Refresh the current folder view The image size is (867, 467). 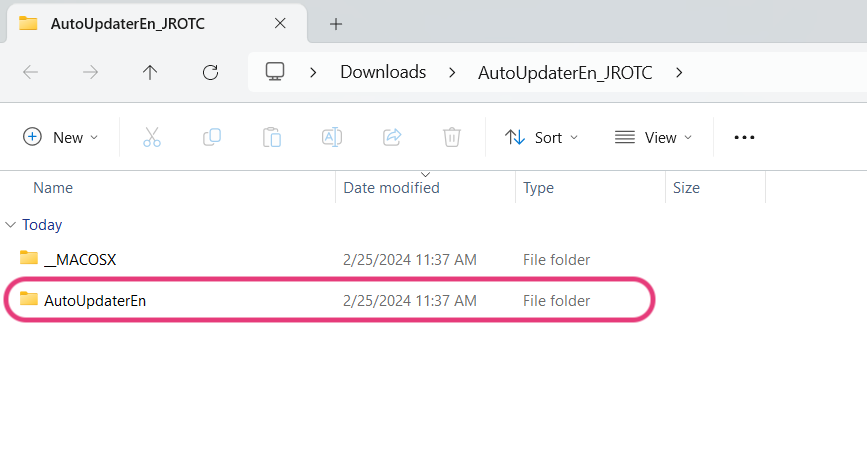click(210, 72)
